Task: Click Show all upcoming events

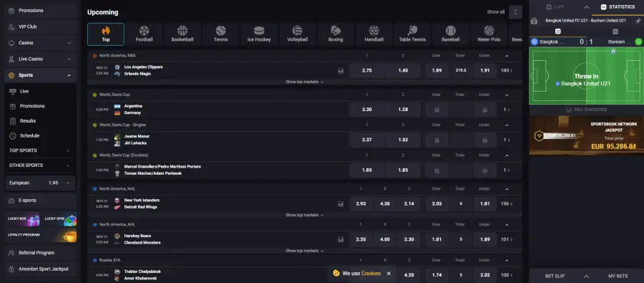Action: [496, 12]
